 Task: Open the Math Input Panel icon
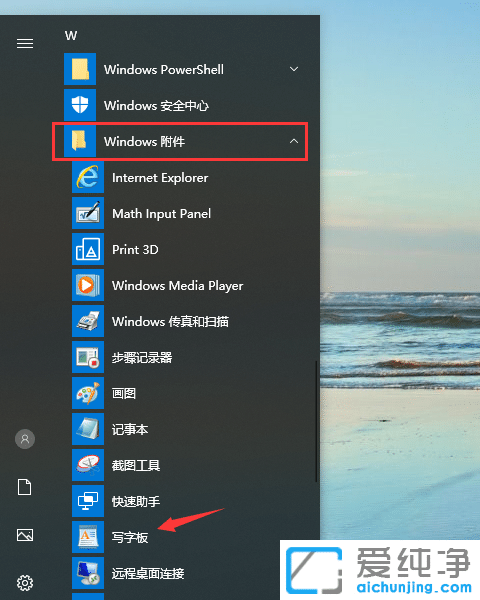88,213
